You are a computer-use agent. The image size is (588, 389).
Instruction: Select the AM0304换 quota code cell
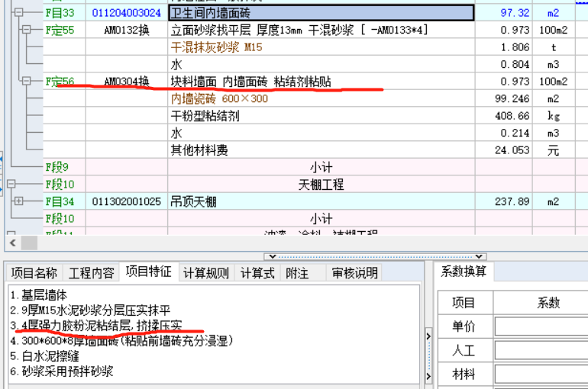(x=126, y=82)
